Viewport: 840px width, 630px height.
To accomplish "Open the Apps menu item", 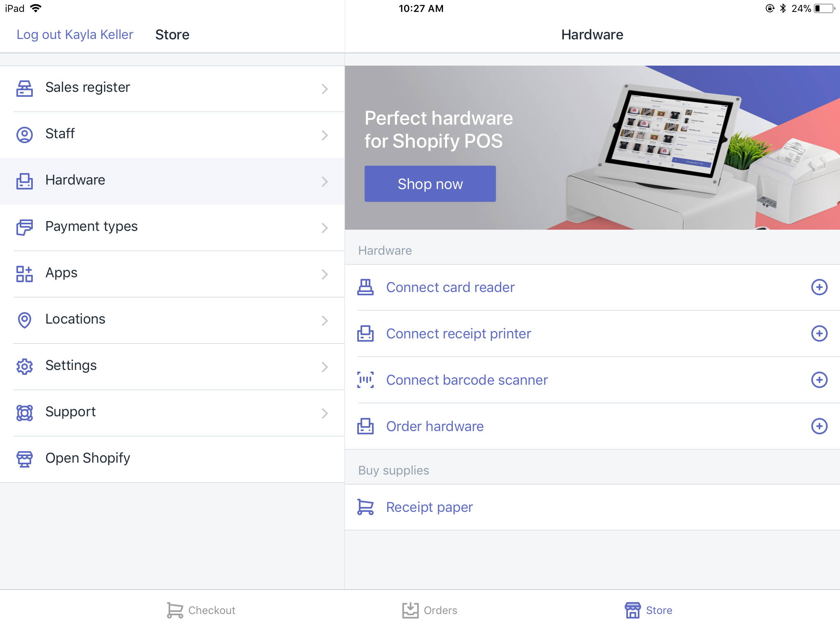I will coord(172,274).
